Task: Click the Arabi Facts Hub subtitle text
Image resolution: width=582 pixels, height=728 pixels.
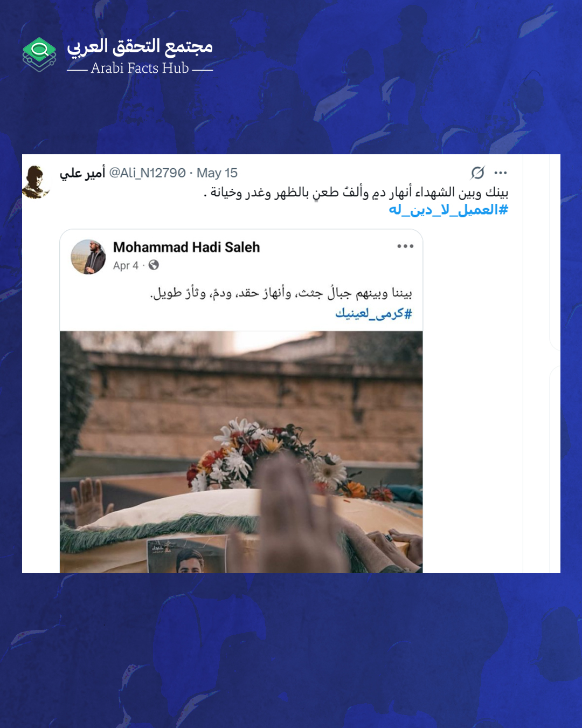Action: (140, 68)
